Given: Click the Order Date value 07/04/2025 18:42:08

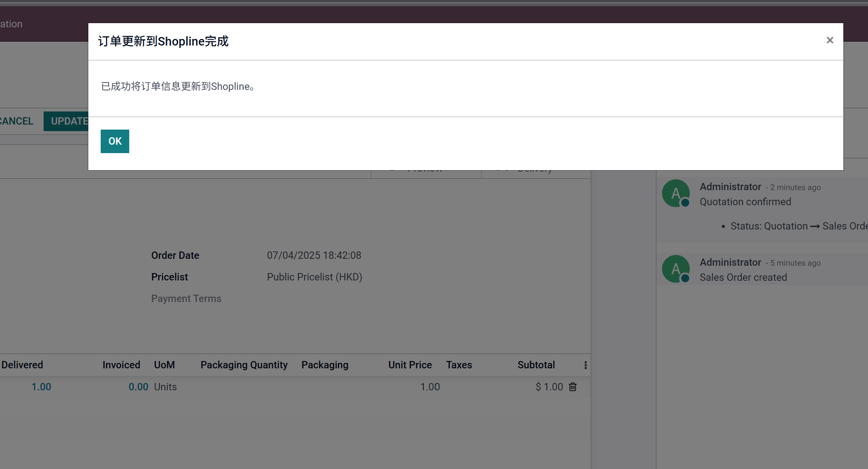Looking at the screenshot, I should point(314,255).
